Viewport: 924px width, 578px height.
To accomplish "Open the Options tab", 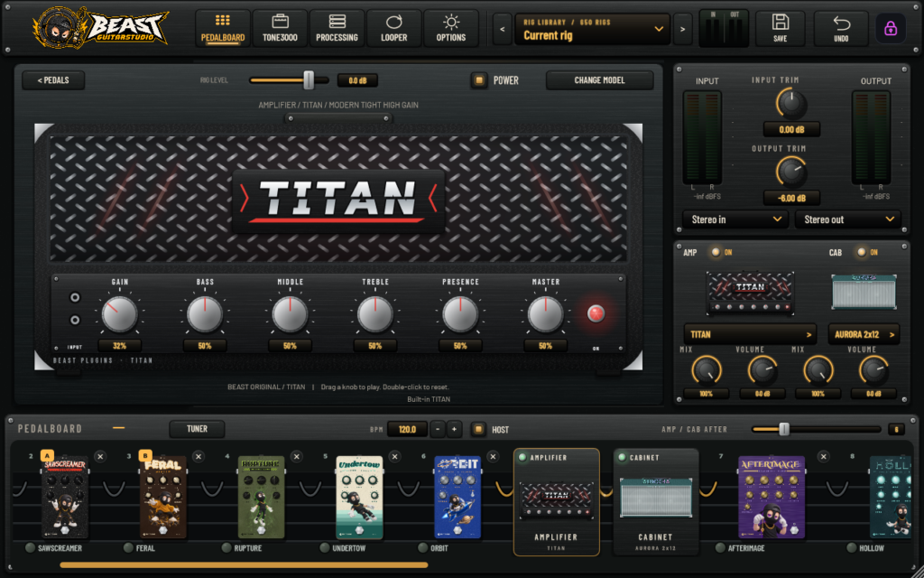I will tap(451, 28).
